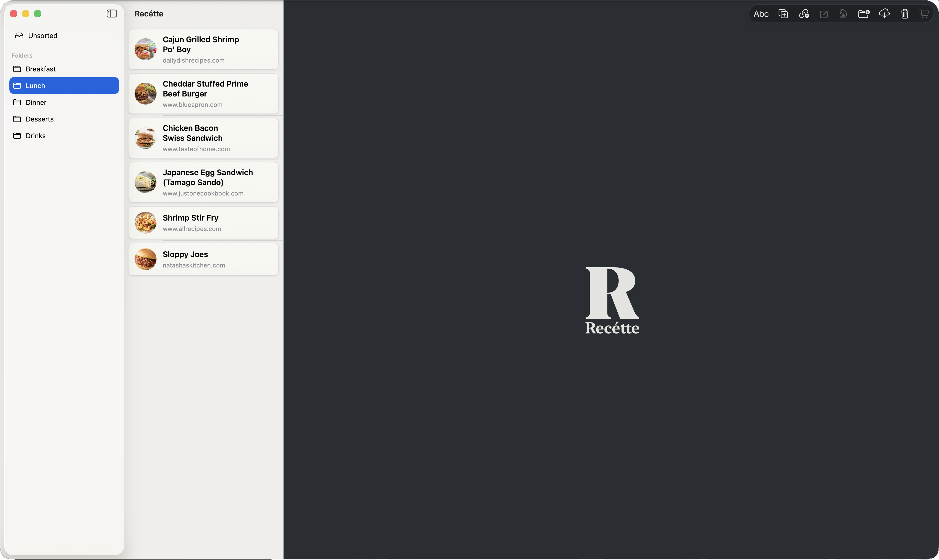
Task: Toggle the sidebar visibility button
Action: pyautogui.click(x=111, y=14)
